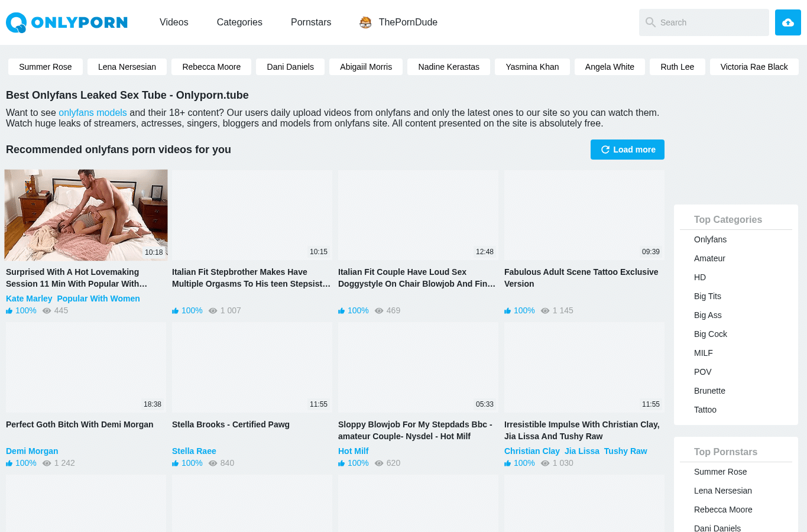Focus the Search input field
Viewport: 807px width, 532px height.
704,22
